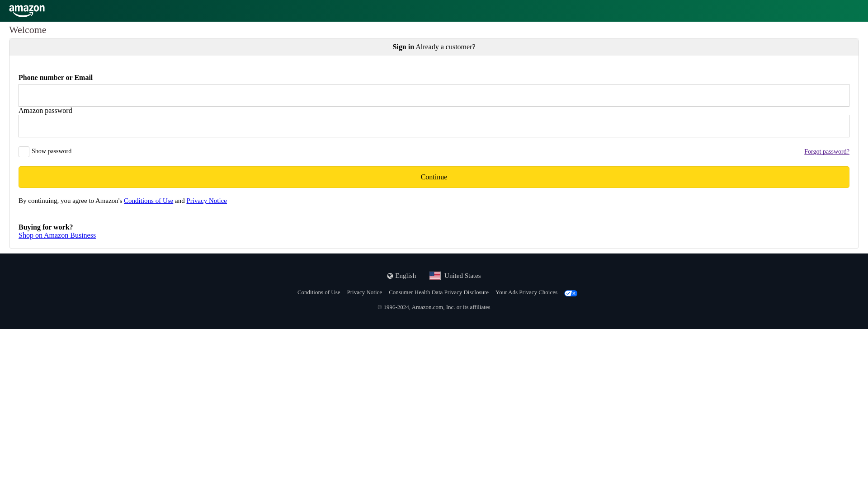Viewport: 868px width, 488px height.
Task: Click the Amazon password label
Action: (x=45, y=111)
